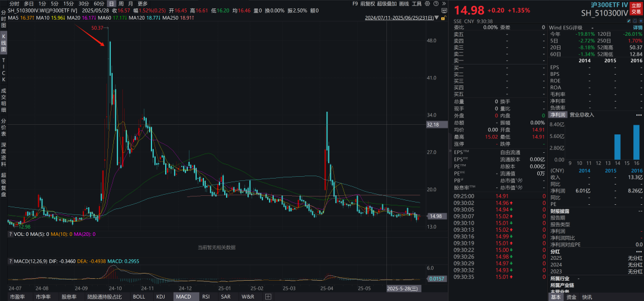The width and height of the screenshot is (644, 301).
Task: Click the blue plus add-to-watchlist icon
Action: tap(640, 20)
